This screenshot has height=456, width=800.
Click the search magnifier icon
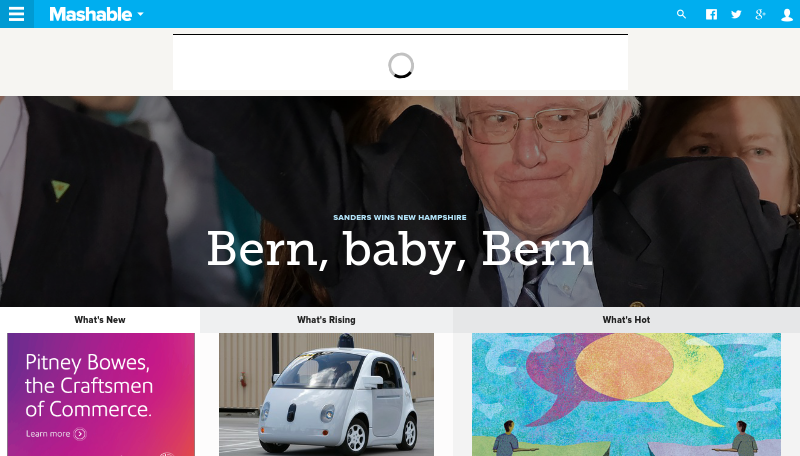point(681,14)
